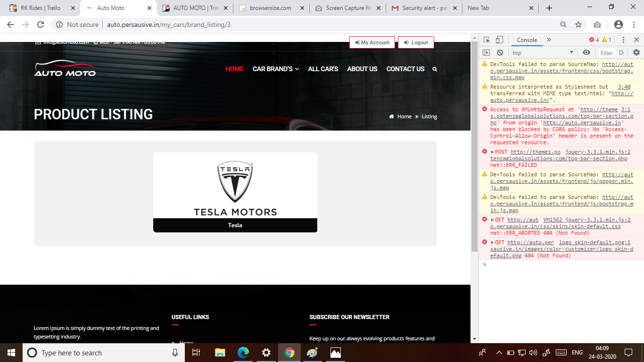Close the Auto Moto tab
The image size is (644, 362).
click(149, 8)
